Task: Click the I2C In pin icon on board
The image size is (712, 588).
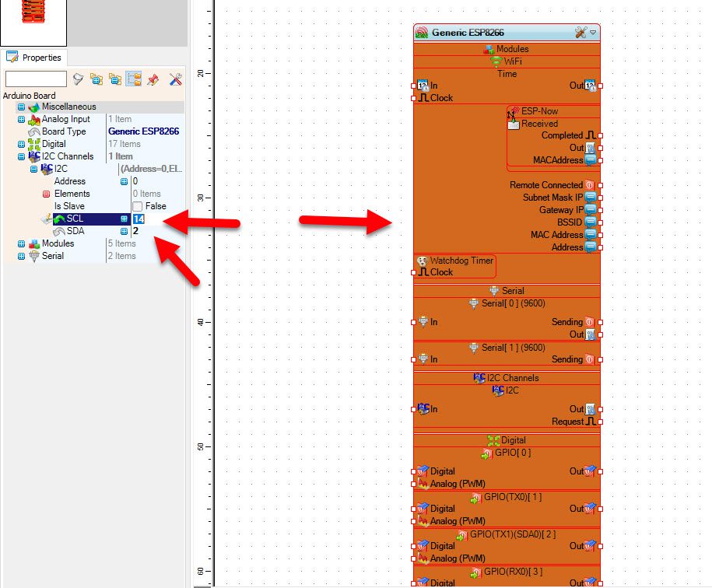Action: click(x=423, y=408)
